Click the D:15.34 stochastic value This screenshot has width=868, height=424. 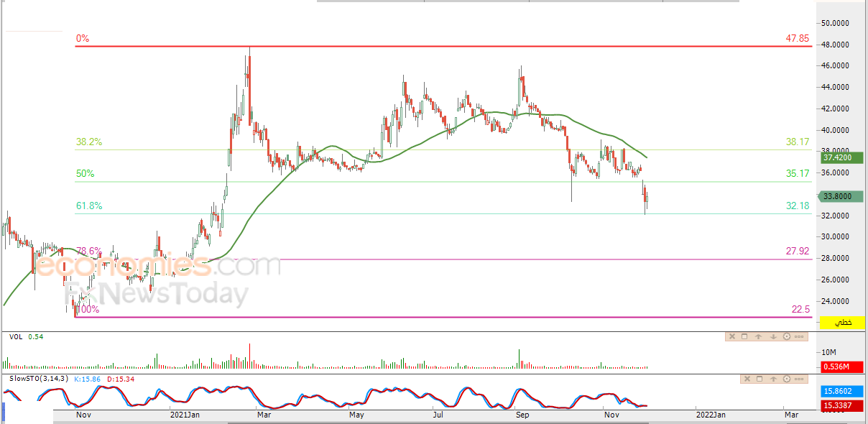tap(121, 379)
